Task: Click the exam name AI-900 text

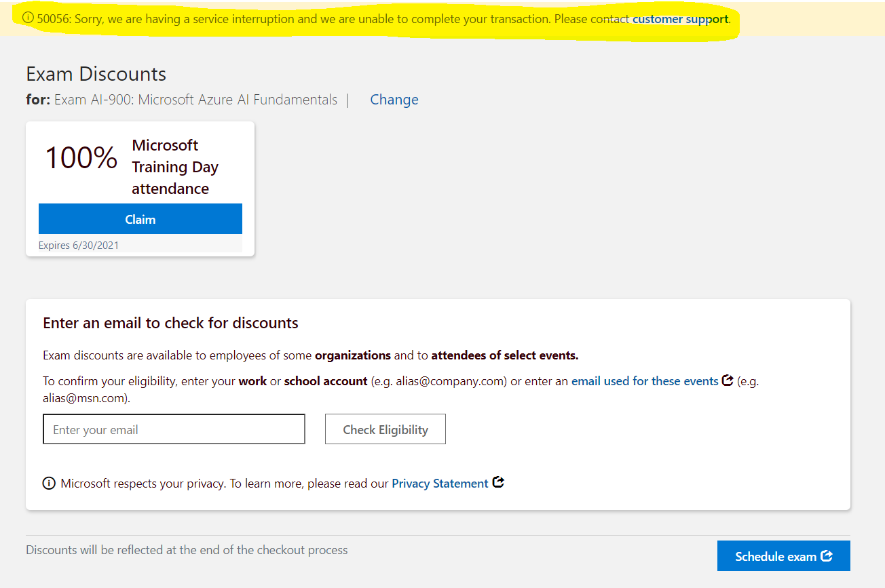Action: 195,100
